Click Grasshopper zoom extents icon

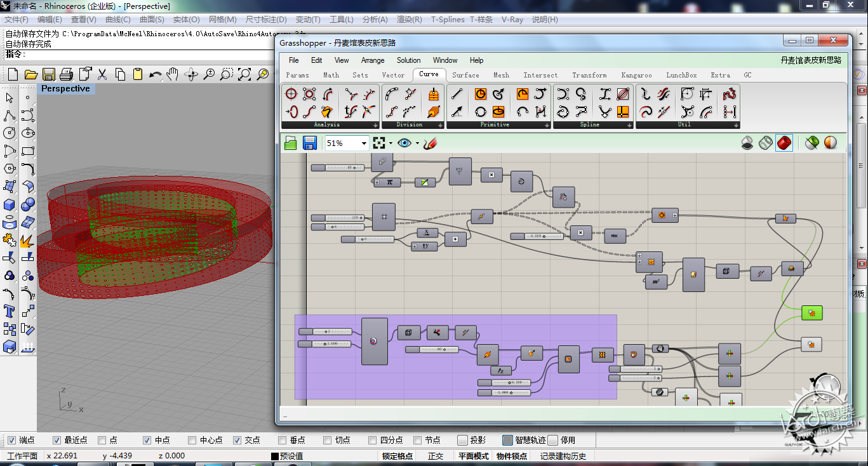point(379,143)
